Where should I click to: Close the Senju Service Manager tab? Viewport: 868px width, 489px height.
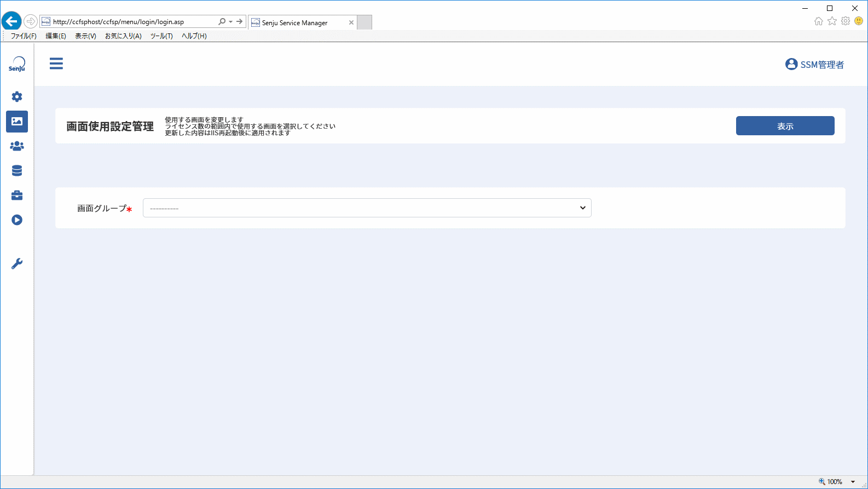[351, 22]
